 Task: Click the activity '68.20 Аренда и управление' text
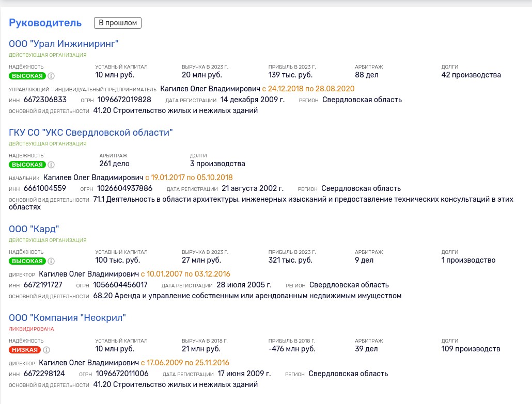[247, 296]
